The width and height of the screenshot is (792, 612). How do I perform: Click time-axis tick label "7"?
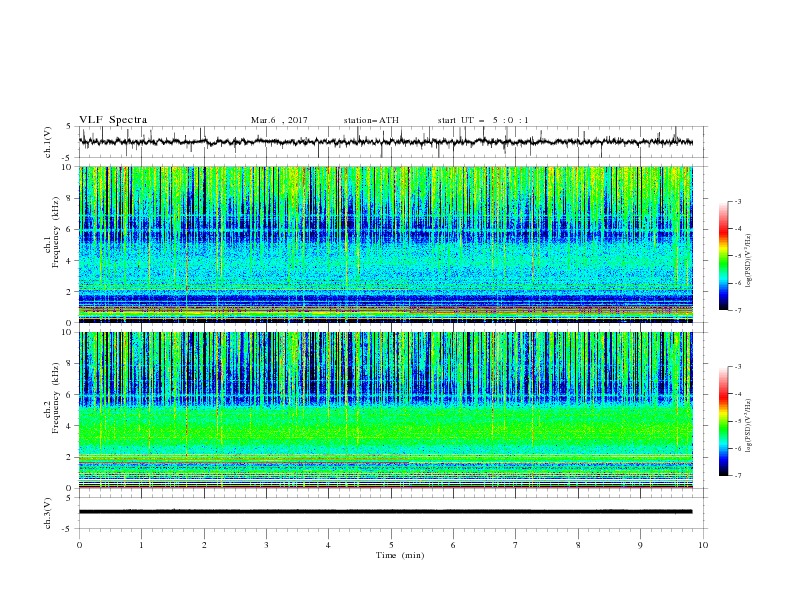point(515,545)
